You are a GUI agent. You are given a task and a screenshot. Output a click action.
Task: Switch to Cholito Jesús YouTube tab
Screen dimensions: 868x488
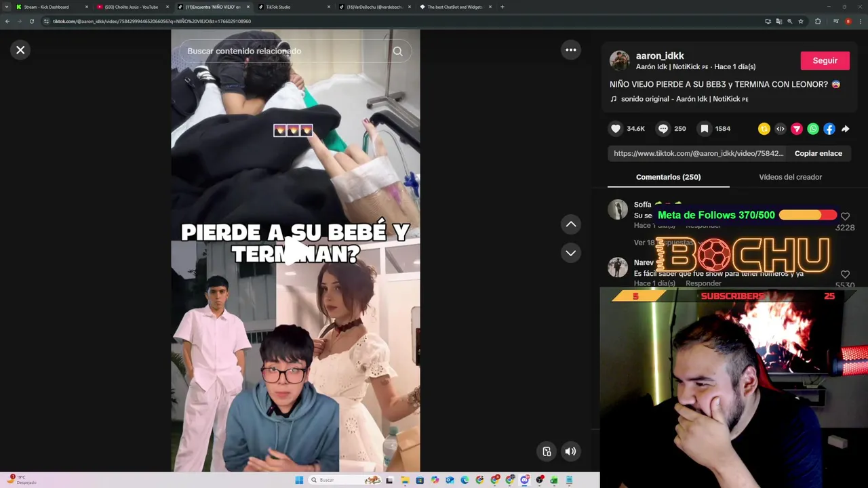pyautogui.click(x=131, y=7)
